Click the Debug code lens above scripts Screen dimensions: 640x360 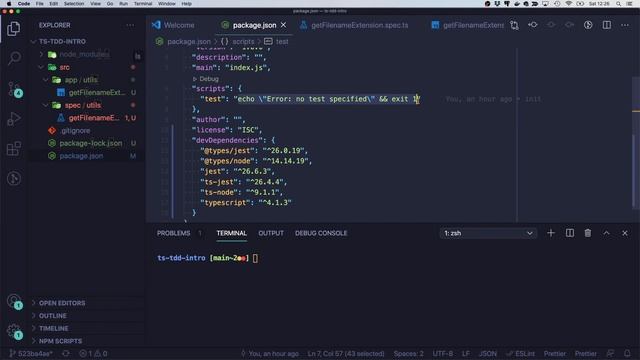pos(209,79)
